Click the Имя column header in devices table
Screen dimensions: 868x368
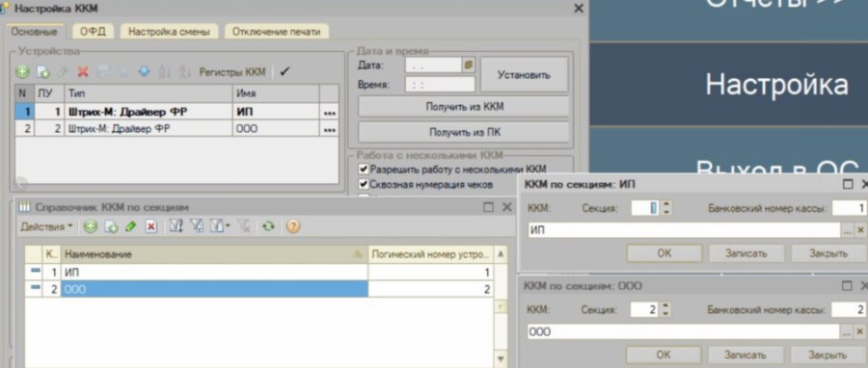pyautogui.click(x=276, y=94)
